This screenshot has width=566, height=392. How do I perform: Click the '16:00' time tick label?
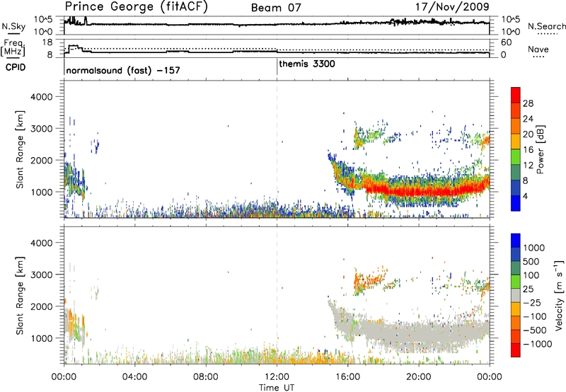347,377
